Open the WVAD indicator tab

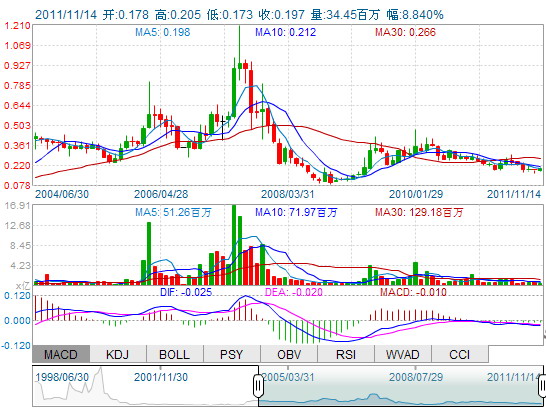[x=403, y=354]
